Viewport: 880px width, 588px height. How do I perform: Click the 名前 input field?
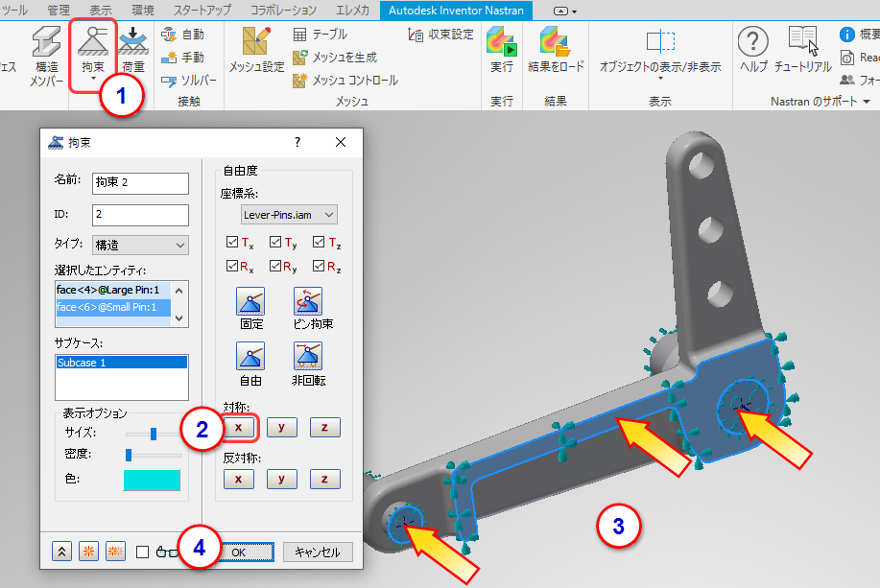click(x=140, y=183)
